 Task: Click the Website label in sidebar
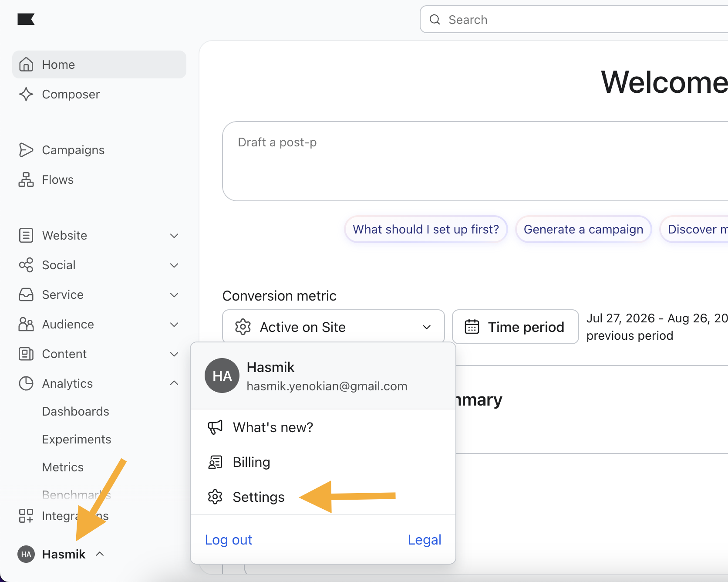pyautogui.click(x=64, y=235)
